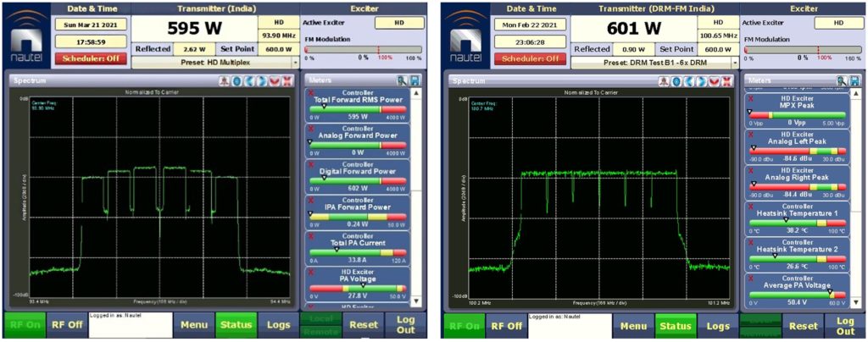The image size is (868, 342).
Task: Open Menu on the left screen
Action: tap(193, 326)
